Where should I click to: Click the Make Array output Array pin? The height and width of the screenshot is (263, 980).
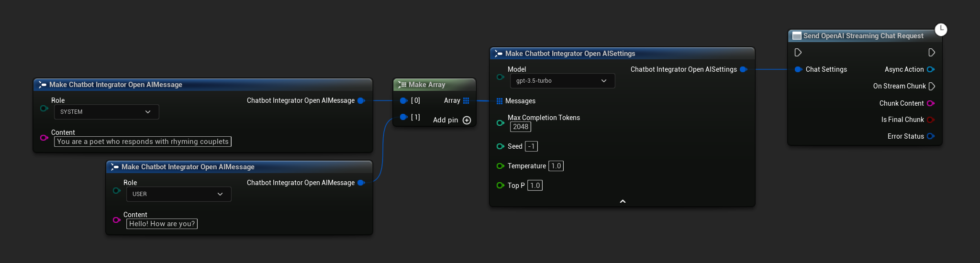[x=466, y=100]
